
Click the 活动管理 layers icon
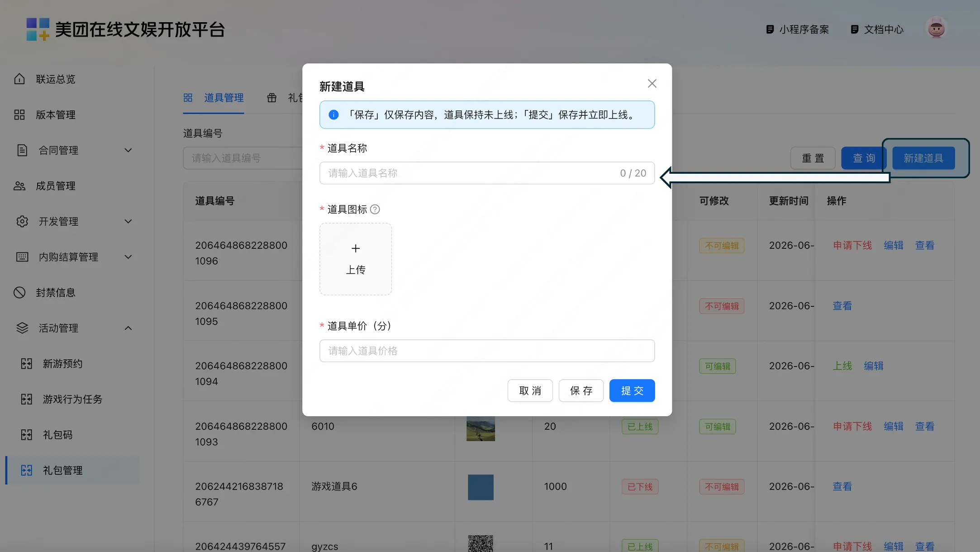point(22,328)
